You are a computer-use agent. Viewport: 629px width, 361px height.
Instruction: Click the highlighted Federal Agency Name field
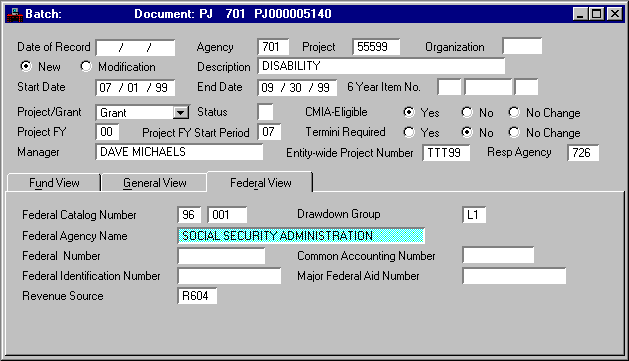301,236
